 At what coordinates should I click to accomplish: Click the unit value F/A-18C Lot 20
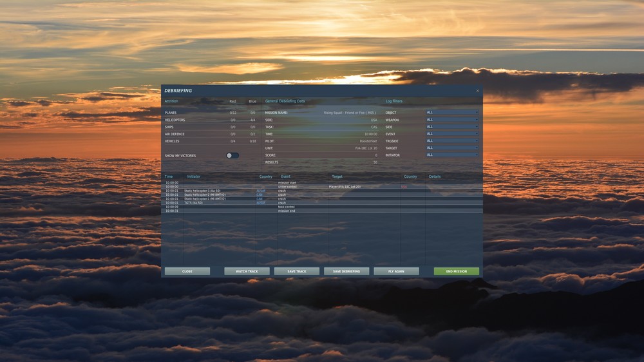coord(366,148)
